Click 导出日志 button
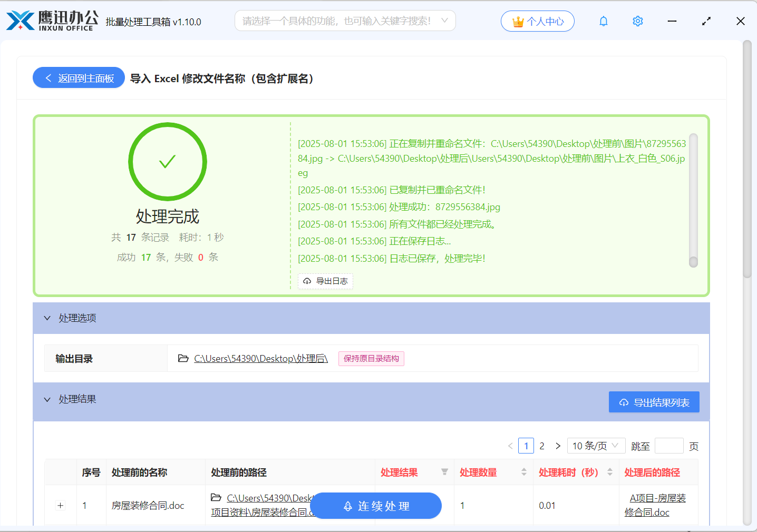 coord(326,281)
